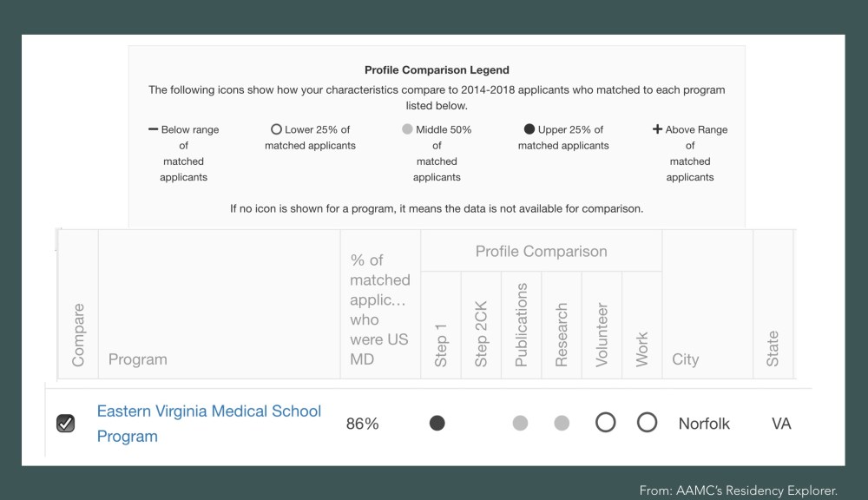Image resolution: width=868 pixels, height=500 pixels.
Task: Sort by the Step 1 column header
Action: coord(441,345)
